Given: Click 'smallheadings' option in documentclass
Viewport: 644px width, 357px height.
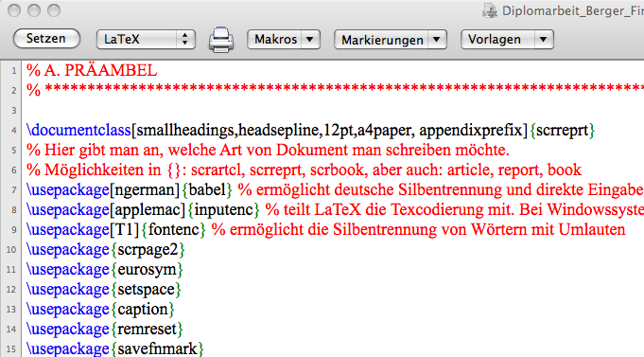Looking at the screenshot, I should pyautogui.click(x=185, y=130).
